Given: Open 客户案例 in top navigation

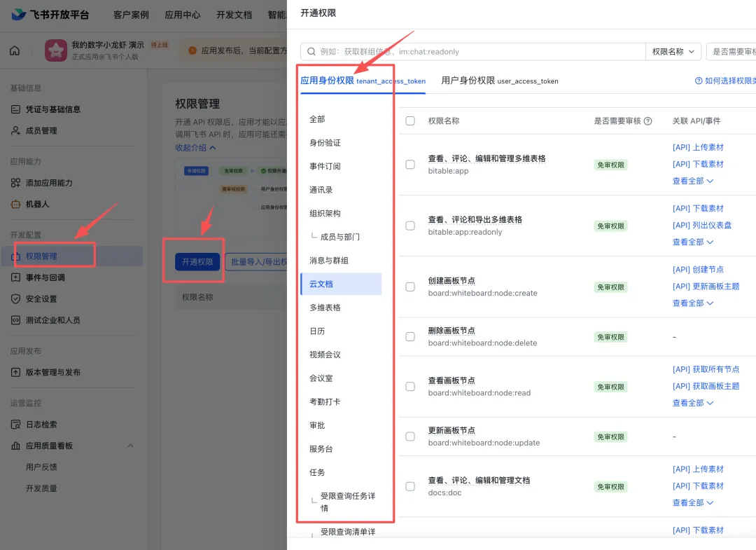Looking at the screenshot, I should tap(131, 15).
